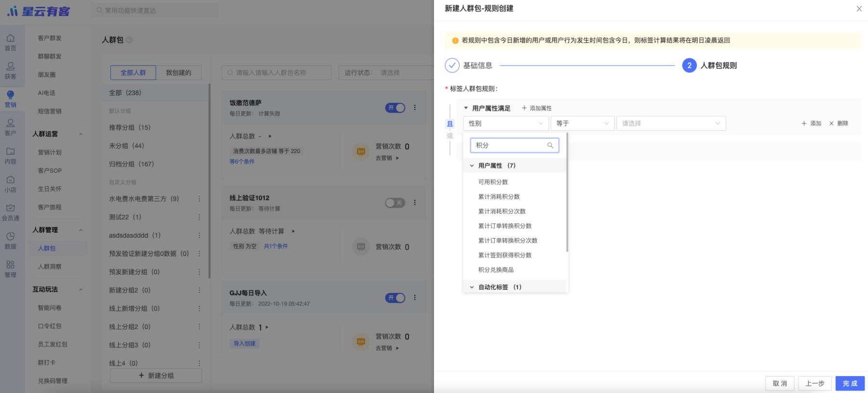868x393 pixels.
Task: Select the 或 condition operator
Action: click(450, 136)
